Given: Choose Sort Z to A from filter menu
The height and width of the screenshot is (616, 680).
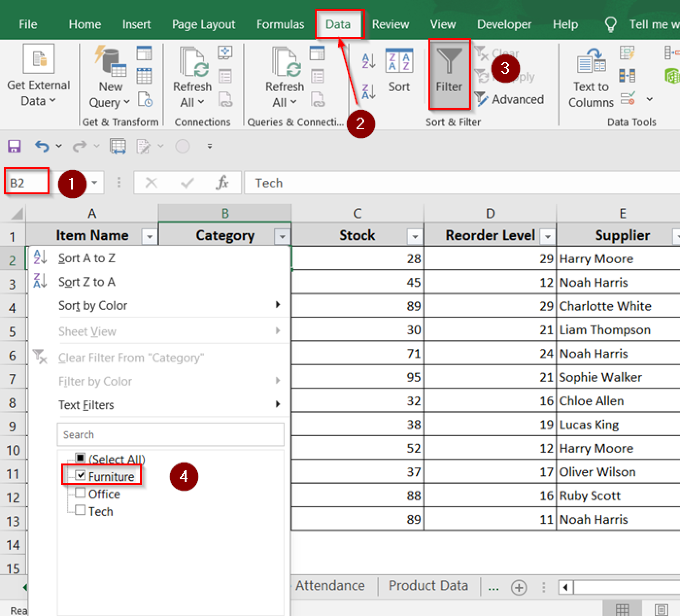Looking at the screenshot, I should click(x=87, y=282).
